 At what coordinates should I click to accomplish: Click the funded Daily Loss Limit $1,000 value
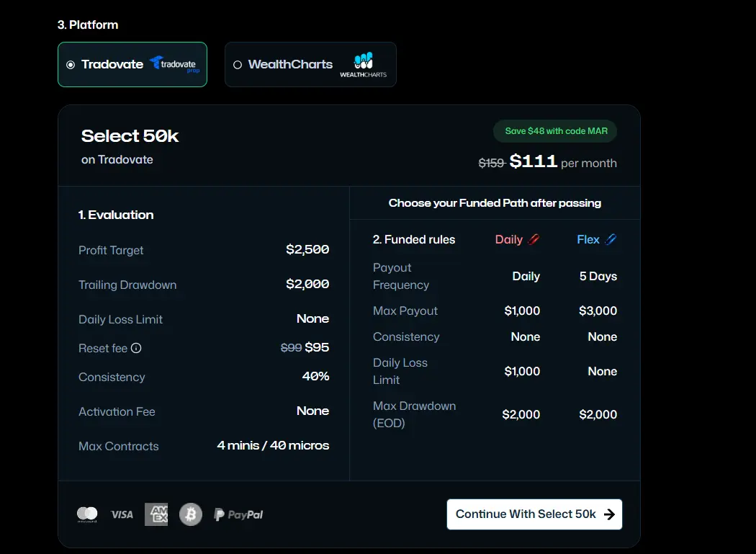pos(522,371)
